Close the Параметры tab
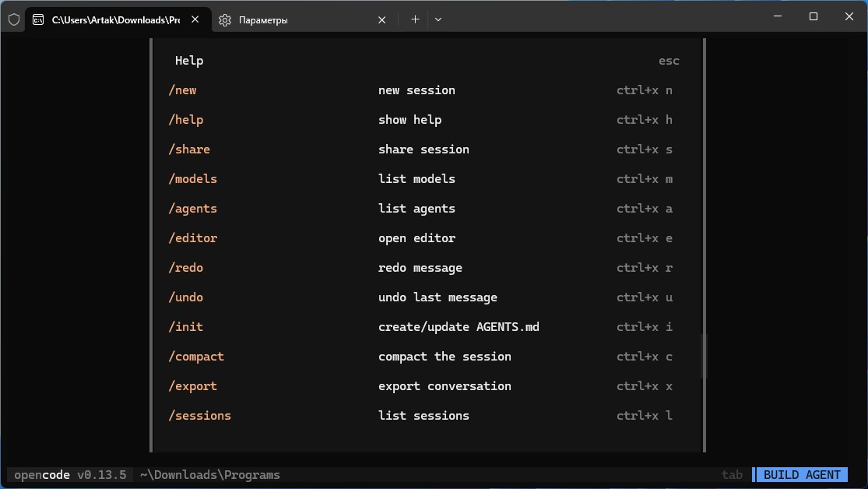 (381, 20)
